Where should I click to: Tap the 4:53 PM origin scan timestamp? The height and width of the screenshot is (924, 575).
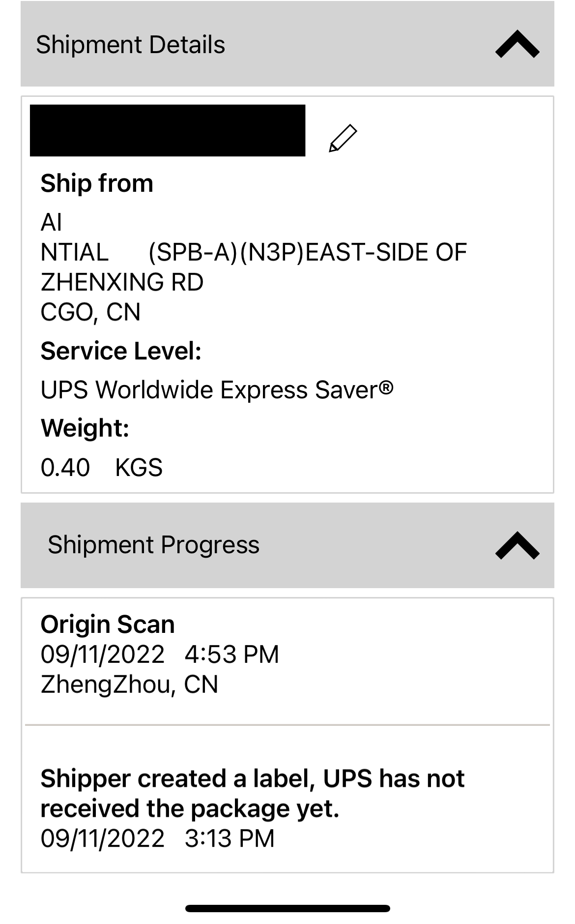coord(231,655)
